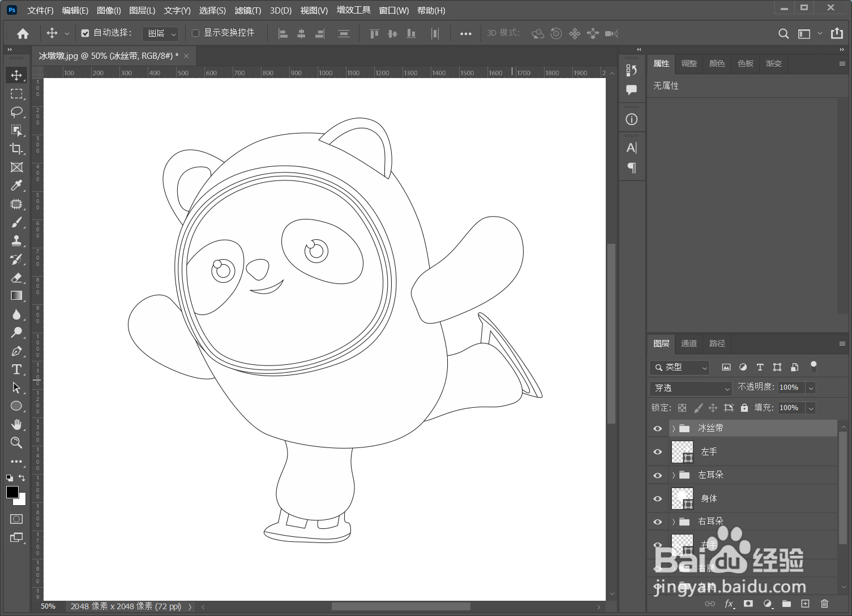Hide the 右耳朵 group
Viewport: 852px width, 616px height.
(658, 522)
